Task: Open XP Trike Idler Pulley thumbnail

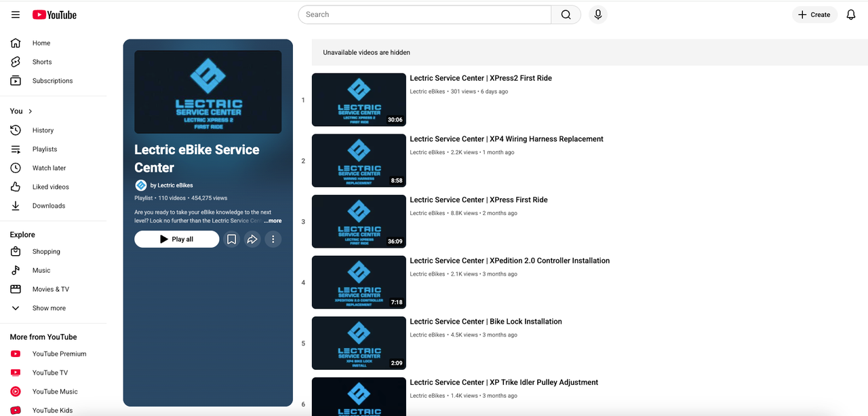Action: [x=359, y=397]
